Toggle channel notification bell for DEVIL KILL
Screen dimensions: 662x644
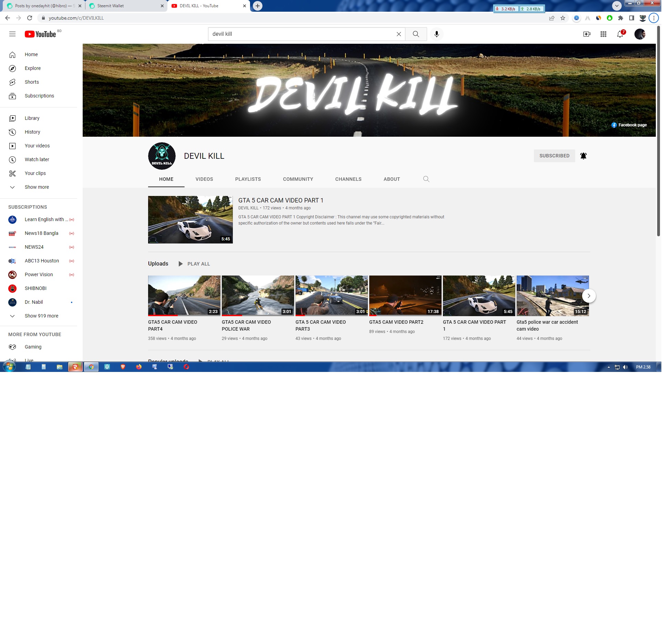[583, 156]
